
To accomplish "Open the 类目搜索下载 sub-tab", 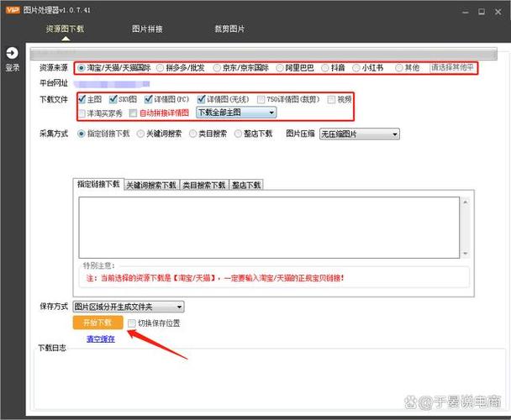I will [204, 185].
